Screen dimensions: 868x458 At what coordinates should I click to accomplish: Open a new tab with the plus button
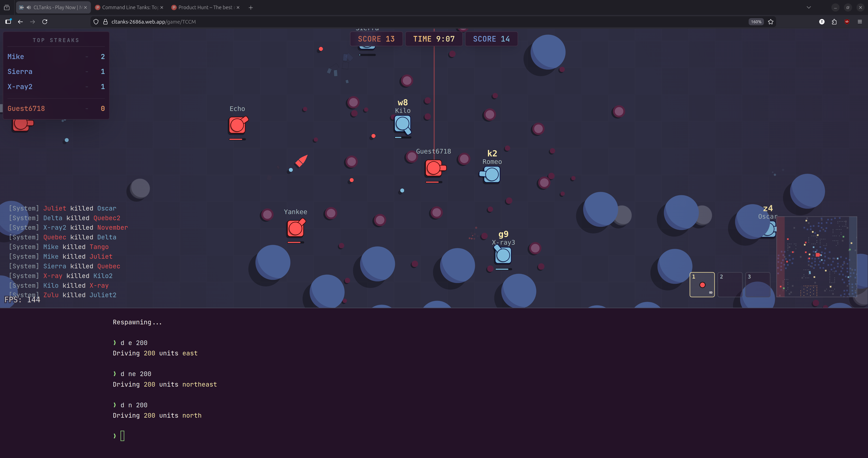[x=250, y=7]
